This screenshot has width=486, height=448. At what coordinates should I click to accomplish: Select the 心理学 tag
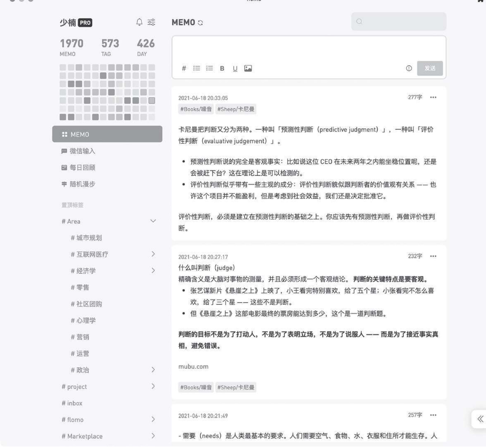[x=83, y=320]
